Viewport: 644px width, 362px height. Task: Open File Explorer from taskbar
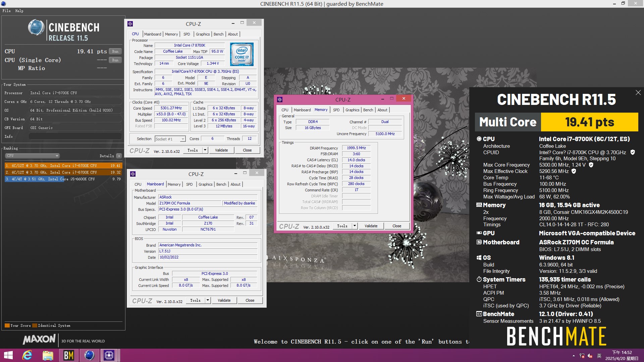pos(48,355)
